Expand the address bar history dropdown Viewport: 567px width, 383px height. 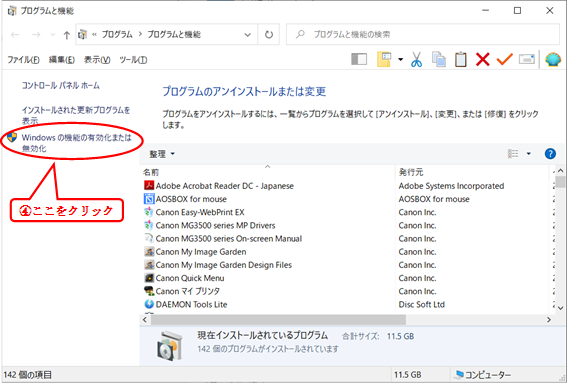(x=247, y=35)
